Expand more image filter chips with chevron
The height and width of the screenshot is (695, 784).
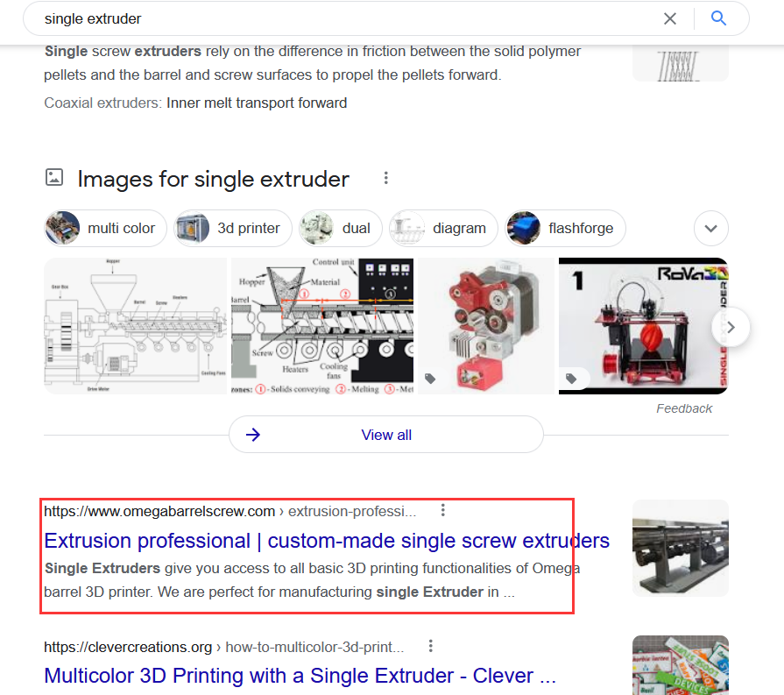pyautogui.click(x=710, y=228)
